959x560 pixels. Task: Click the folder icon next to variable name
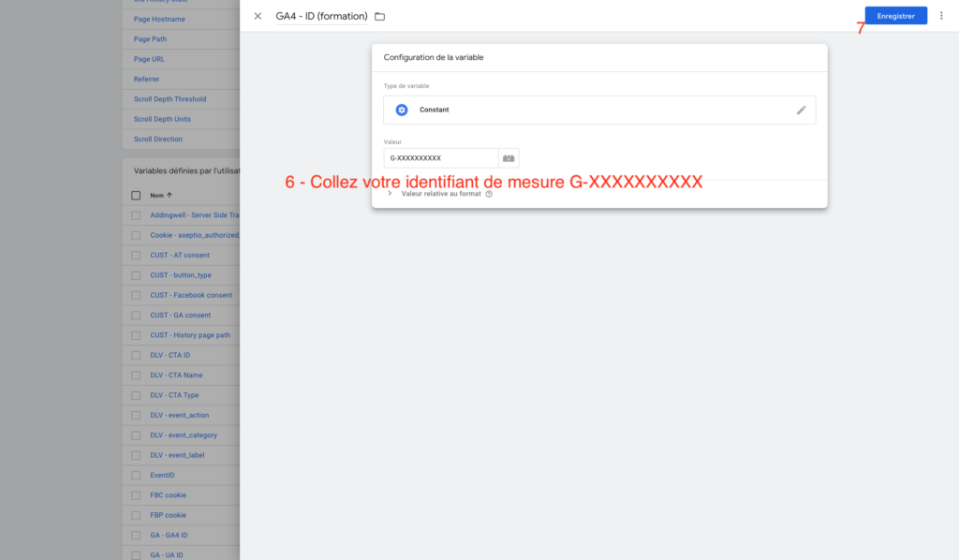tap(380, 17)
